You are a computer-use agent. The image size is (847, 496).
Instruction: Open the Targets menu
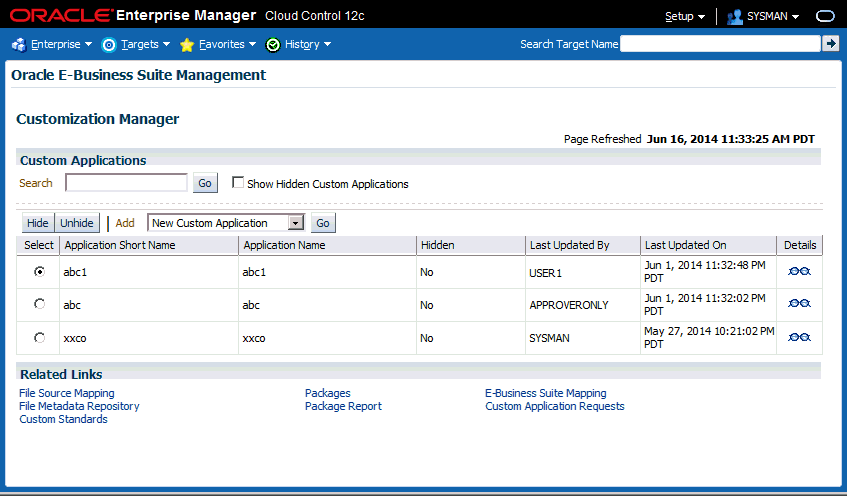145,44
